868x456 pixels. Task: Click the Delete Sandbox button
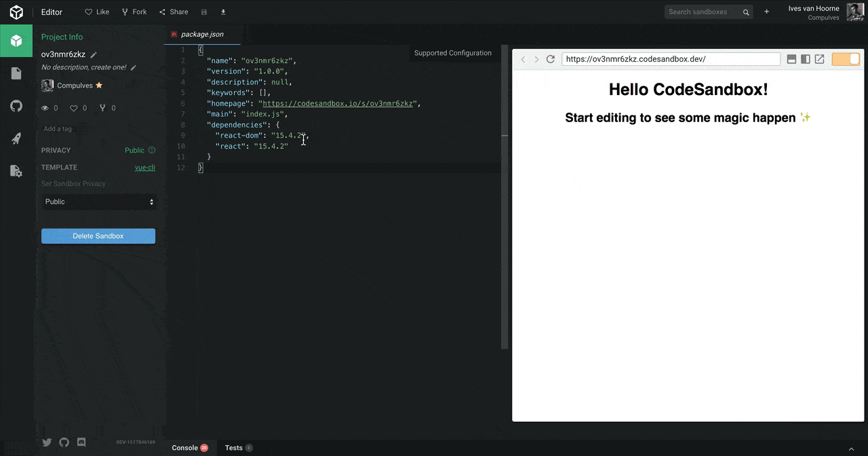[98, 236]
